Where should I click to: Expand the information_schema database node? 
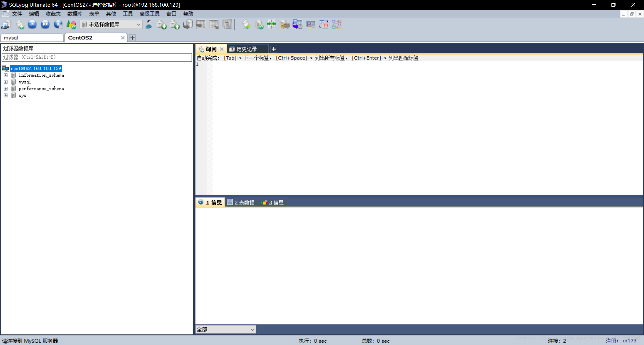tap(6, 75)
